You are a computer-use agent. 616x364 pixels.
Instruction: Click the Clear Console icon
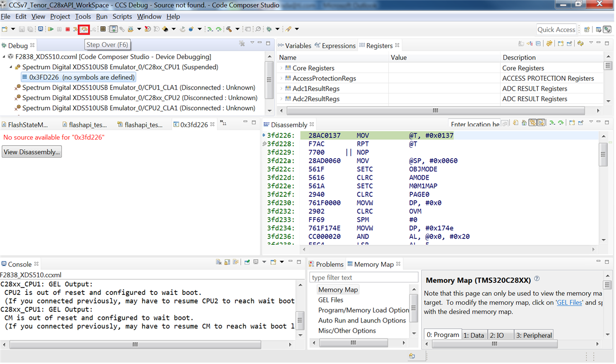pos(219,262)
